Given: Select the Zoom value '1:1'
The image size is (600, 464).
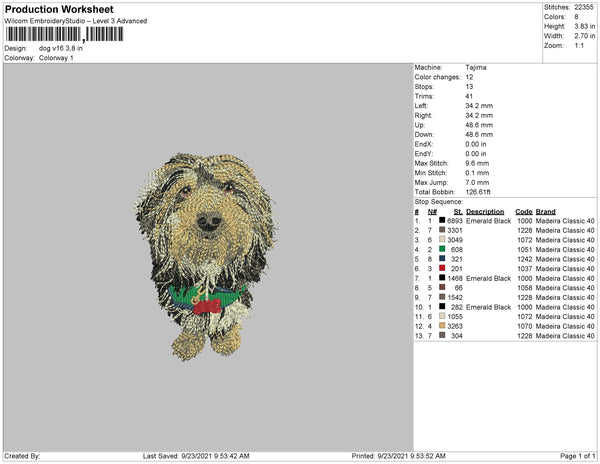Looking at the screenshot, I should coord(579,46).
